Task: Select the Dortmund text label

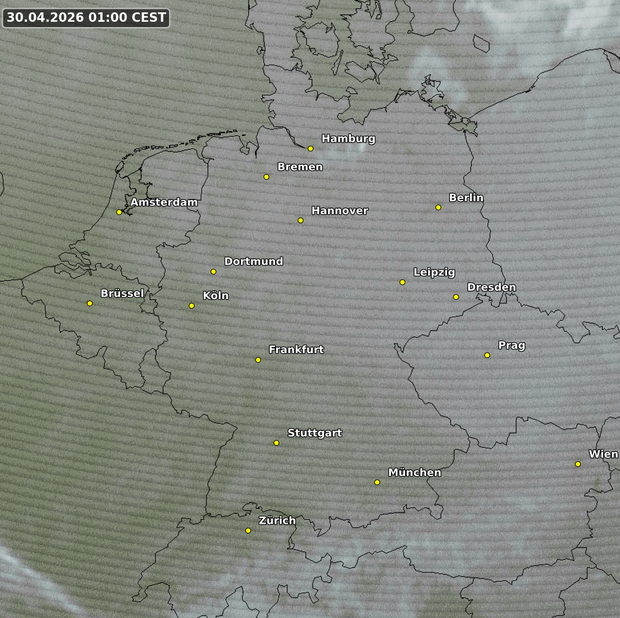Action: click(253, 261)
